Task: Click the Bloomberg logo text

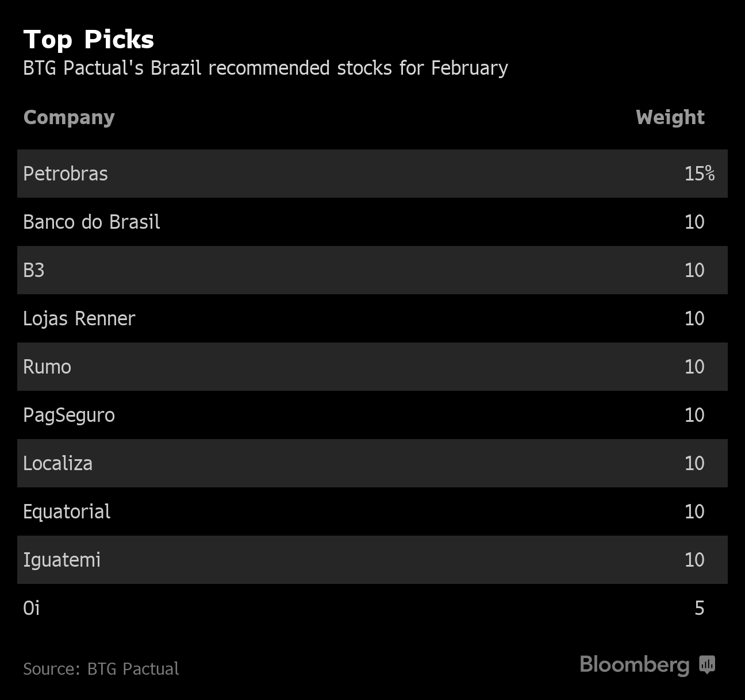Action: pos(634,665)
